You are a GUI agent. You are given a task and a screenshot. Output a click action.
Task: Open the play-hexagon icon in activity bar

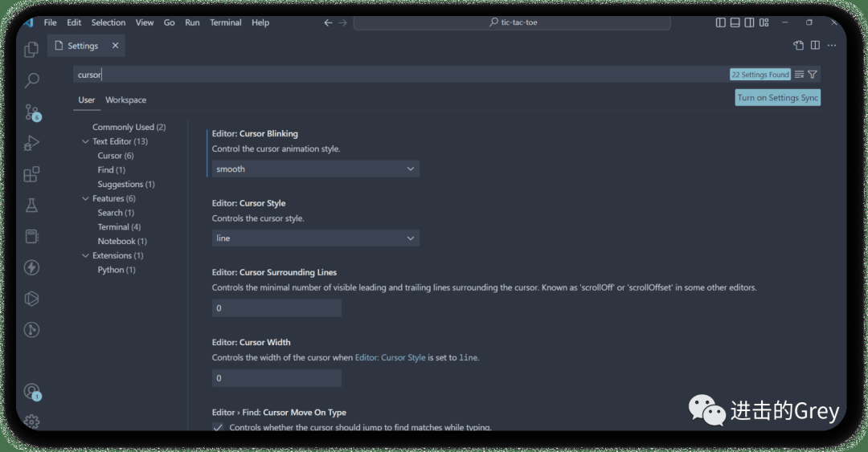point(31,299)
